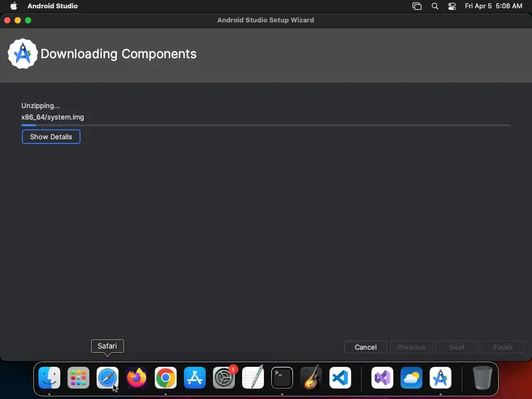This screenshot has height=399, width=532.
Task: Open Spotlight search in the menu bar
Action: click(435, 6)
